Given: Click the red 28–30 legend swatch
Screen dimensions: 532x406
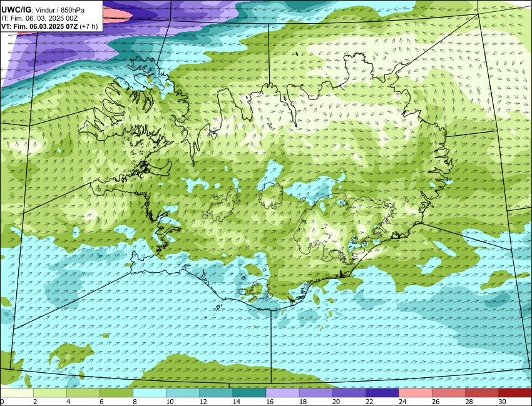Looking at the screenshot, I should click(482, 393).
